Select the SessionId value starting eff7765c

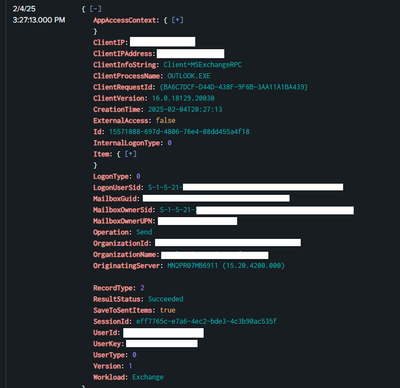[x=206, y=321]
